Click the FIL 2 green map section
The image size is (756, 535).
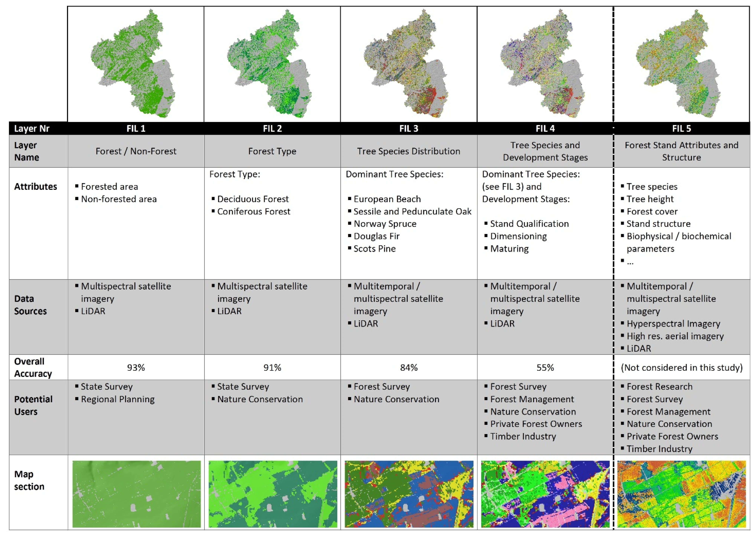tap(273, 494)
